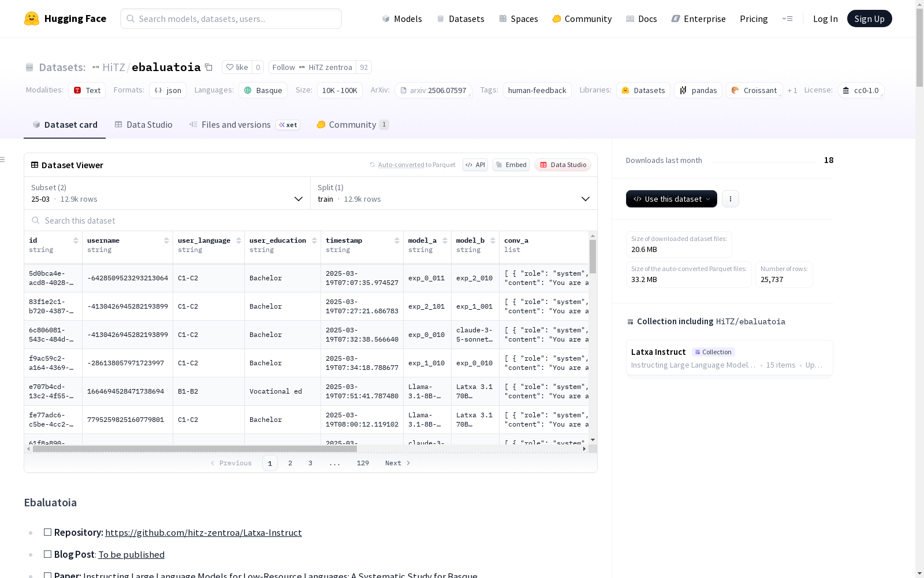Click the page scrollbar's down arrow
924x578 pixels.
tap(919, 574)
